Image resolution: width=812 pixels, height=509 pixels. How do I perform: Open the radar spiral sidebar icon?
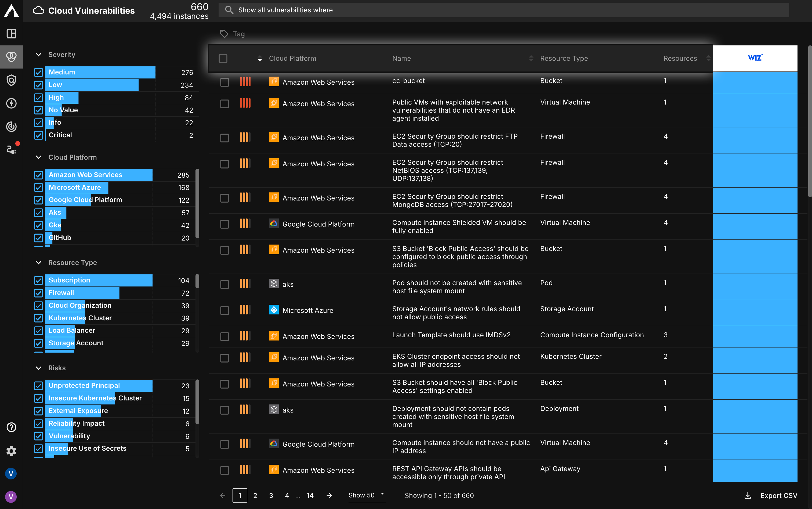(12, 127)
